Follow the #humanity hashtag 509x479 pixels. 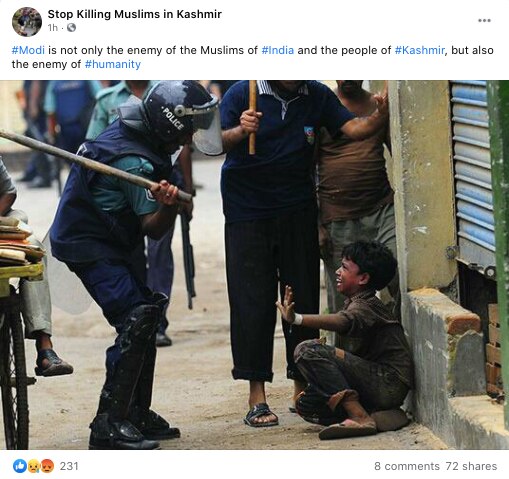113,64
